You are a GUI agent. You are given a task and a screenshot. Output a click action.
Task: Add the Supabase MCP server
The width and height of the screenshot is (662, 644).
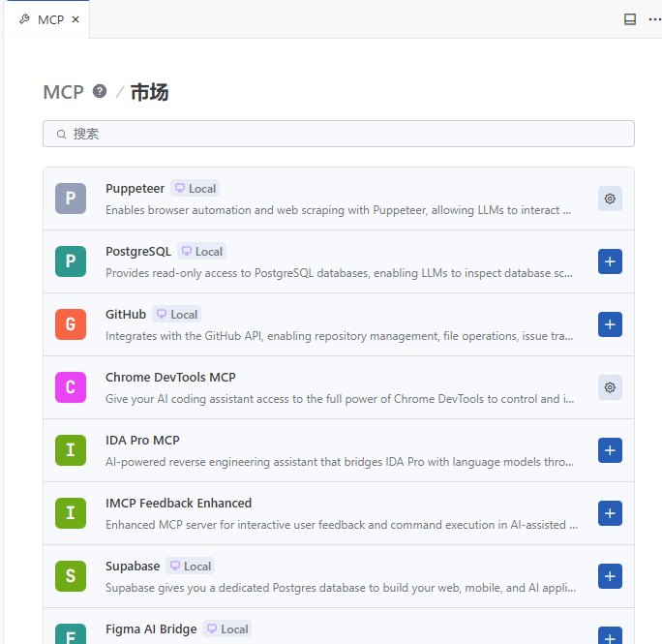click(x=610, y=576)
